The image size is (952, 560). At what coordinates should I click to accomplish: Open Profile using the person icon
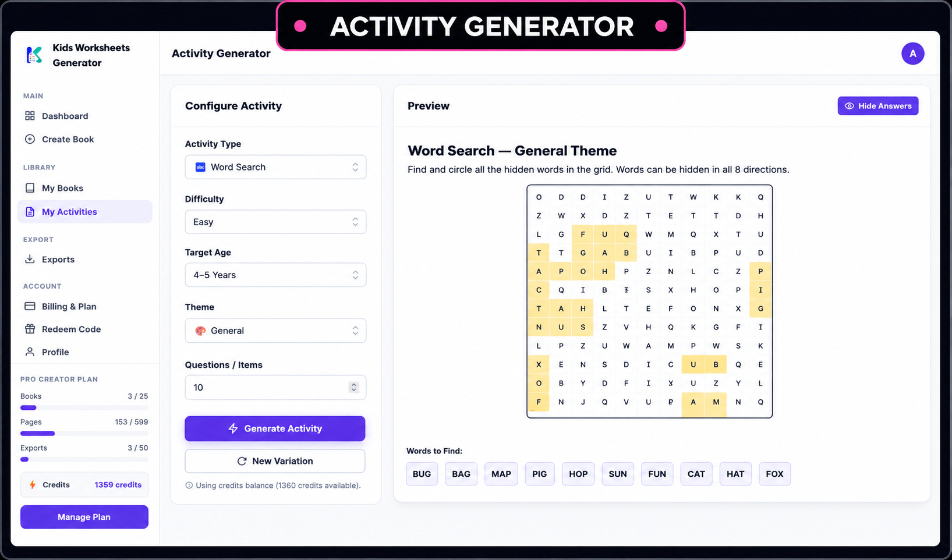click(x=30, y=352)
